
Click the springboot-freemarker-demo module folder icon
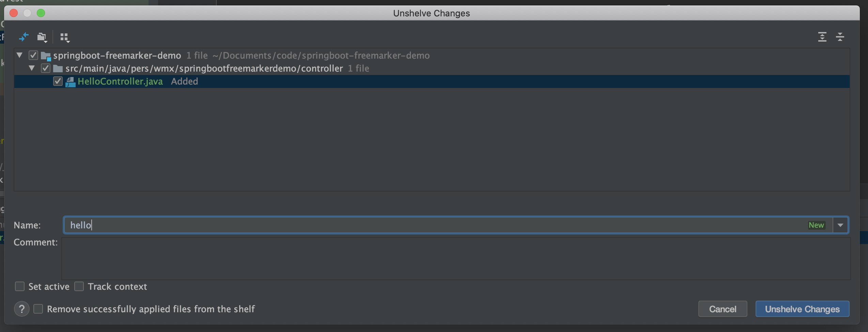pos(46,56)
